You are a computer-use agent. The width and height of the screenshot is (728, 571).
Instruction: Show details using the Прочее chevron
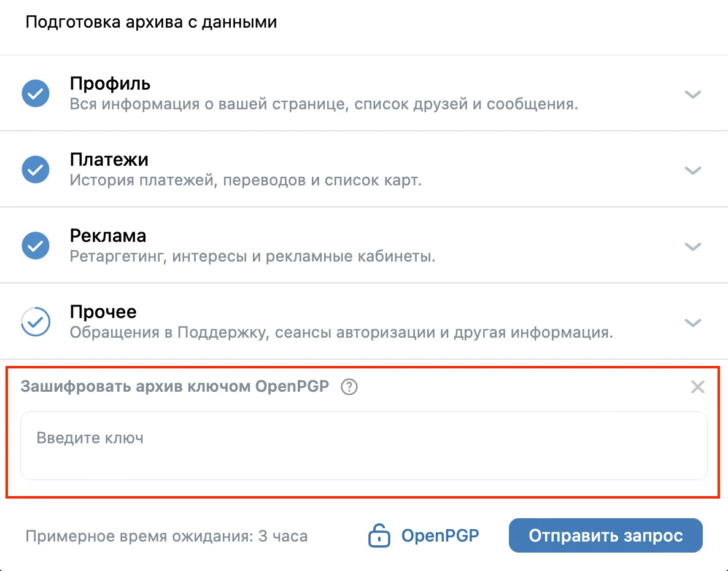point(693,322)
